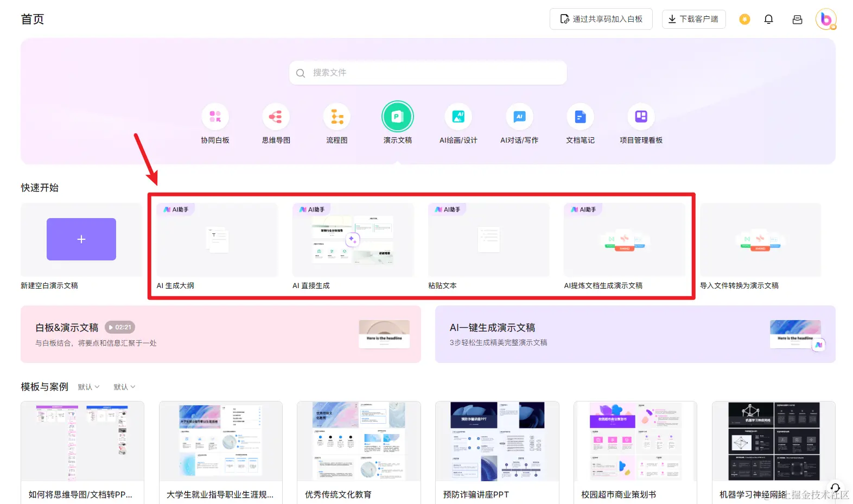853x504 pixels.
Task: Click the gold coin membership icon
Action: point(744,20)
